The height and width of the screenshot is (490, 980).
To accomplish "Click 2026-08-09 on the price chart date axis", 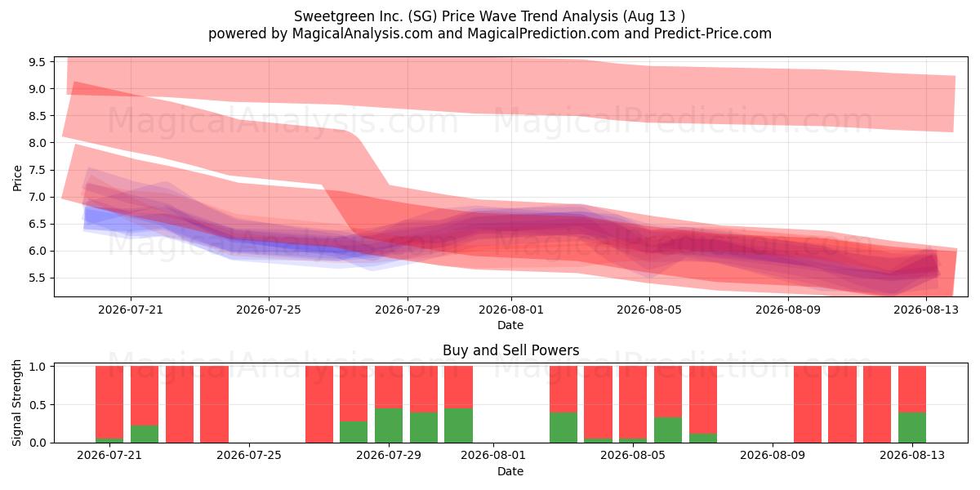I will 787,310.
